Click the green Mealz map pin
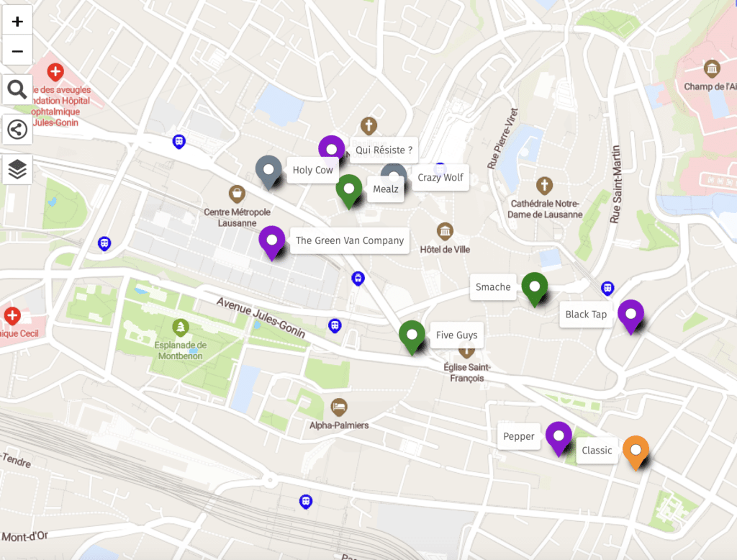 click(349, 191)
